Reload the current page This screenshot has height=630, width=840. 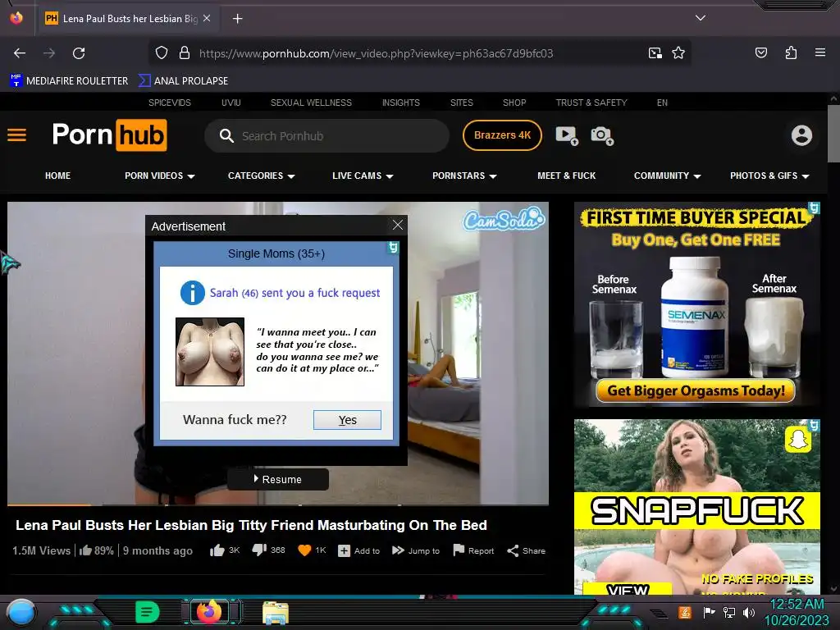coord(79,53)
